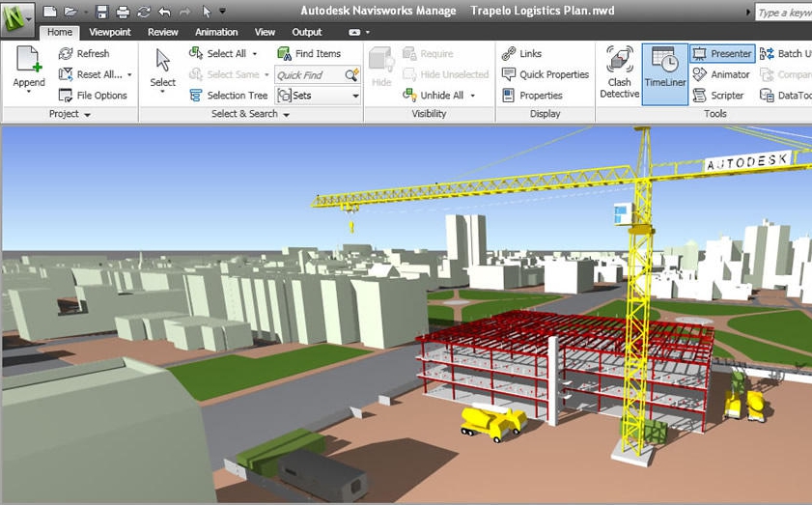
Task: Click Refresh in the Project panel
Action: [84, 53]
